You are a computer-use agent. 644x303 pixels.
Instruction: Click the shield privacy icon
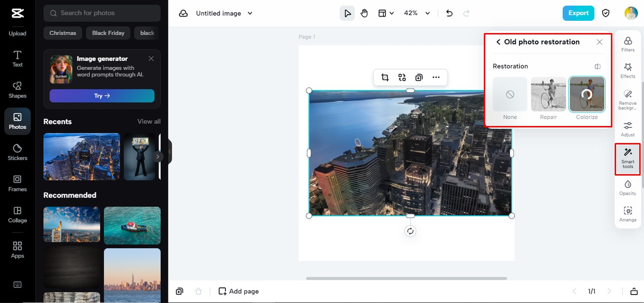click(606, 13)
